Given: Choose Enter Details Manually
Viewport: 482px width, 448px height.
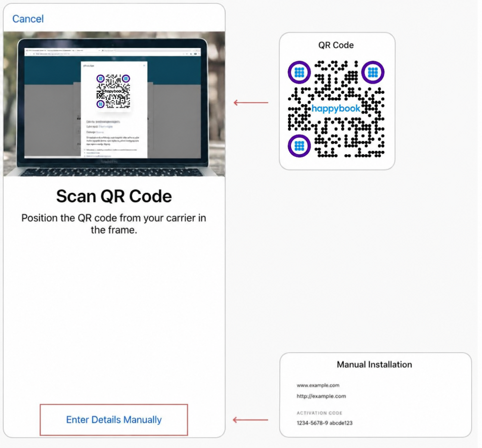Looking at the screenshot, I should point(114,420).
